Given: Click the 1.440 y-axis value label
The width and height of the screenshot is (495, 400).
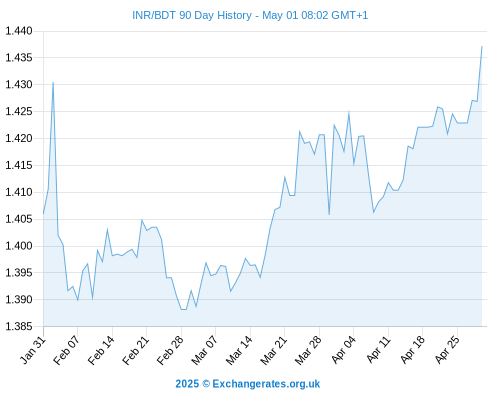Looking at the screenshot, I should [x=19, y=31].
